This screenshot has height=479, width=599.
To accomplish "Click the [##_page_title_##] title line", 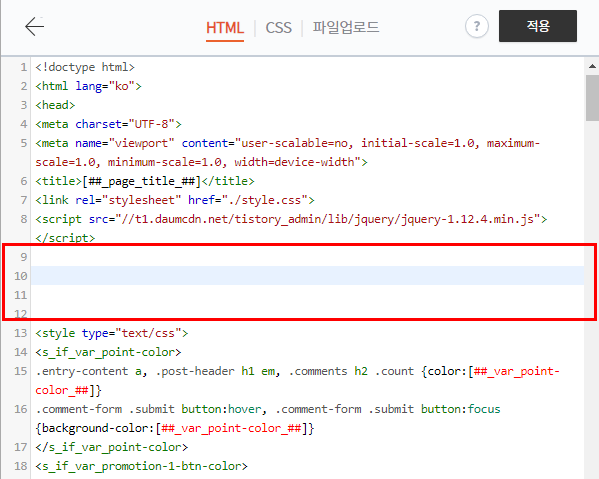I will [x=145, y=181].
